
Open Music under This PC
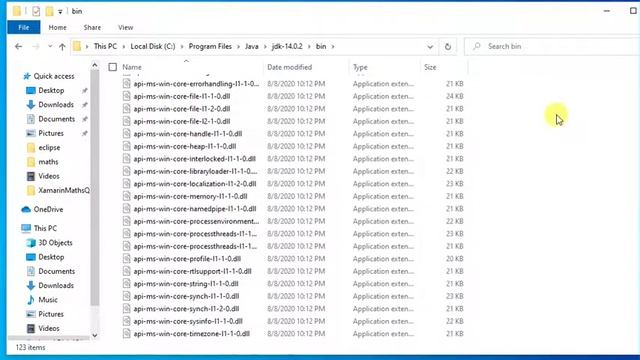click(48, 300)
